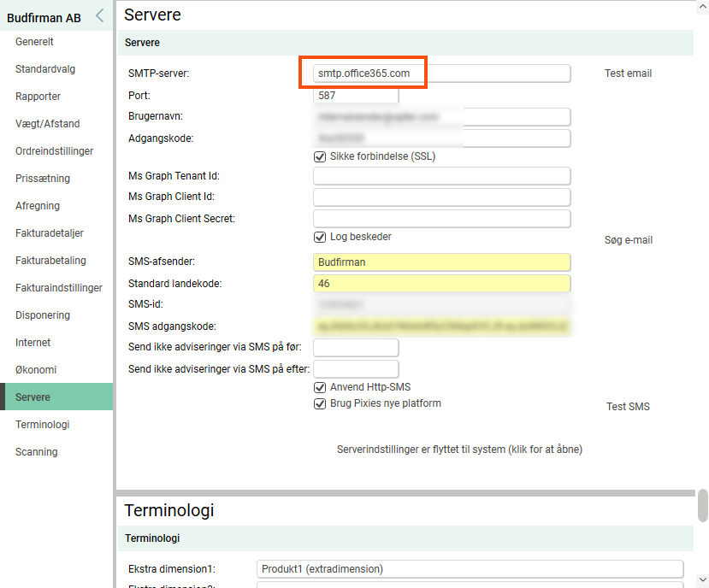Viewport: 709px width, 588px height.
Task: Focus the Ms Graph Tenant Id field
Action: pos(441,176)
